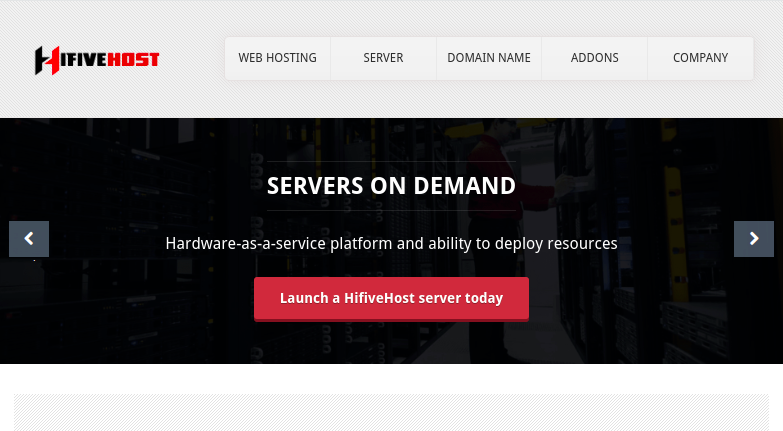Advance to next slide with right arrow
783x431 pixels.
tap(754, 239)
